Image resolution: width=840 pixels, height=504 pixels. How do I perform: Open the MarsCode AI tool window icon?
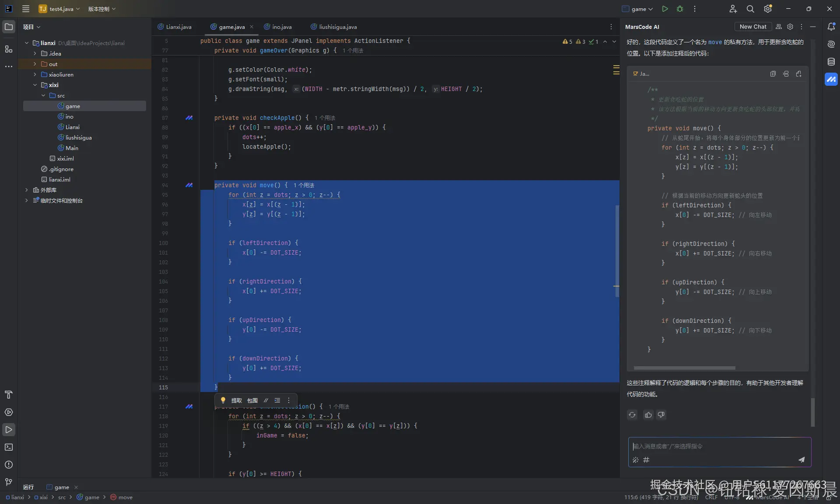click(831, 79)
